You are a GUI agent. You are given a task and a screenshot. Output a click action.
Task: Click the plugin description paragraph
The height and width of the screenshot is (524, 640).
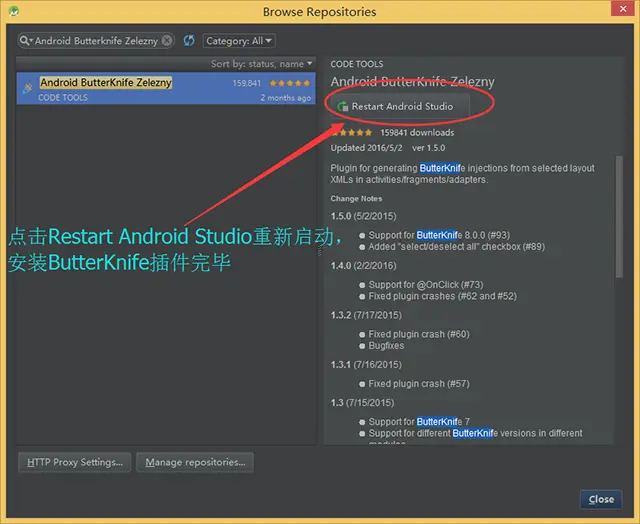pos(462,174)
